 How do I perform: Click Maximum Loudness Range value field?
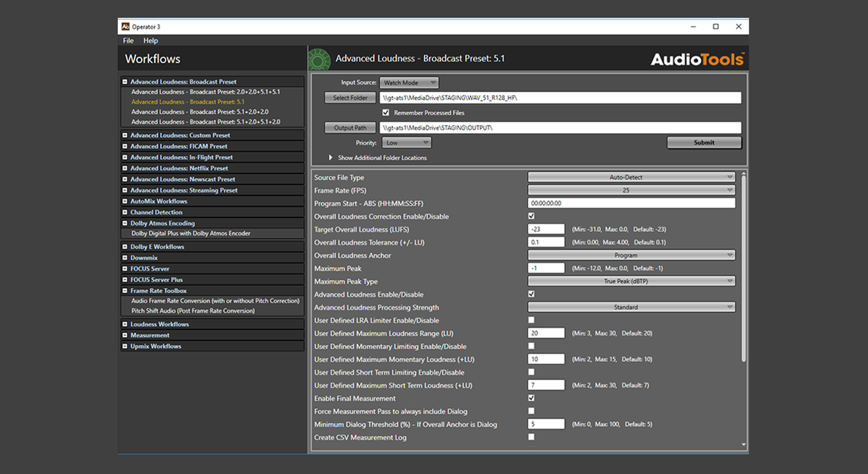point(546,333)
